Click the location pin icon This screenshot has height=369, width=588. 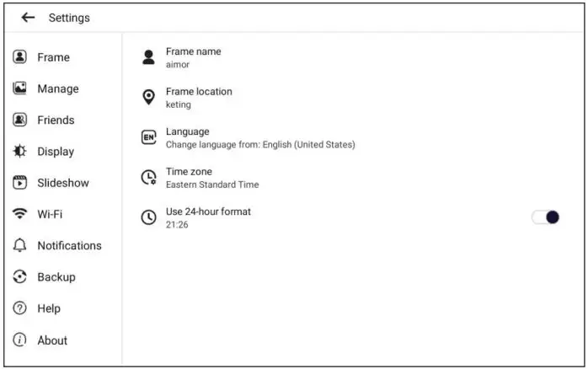pos(148,98)
